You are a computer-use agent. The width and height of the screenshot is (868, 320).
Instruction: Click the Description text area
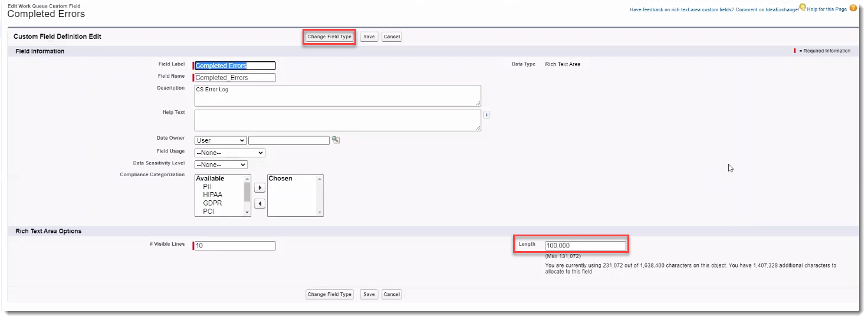coord(337,95)
